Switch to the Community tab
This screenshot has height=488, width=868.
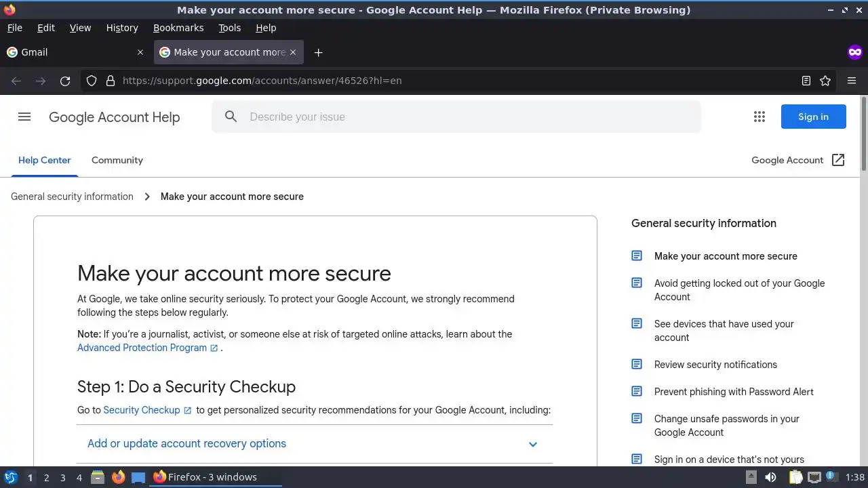coord(117,160)
